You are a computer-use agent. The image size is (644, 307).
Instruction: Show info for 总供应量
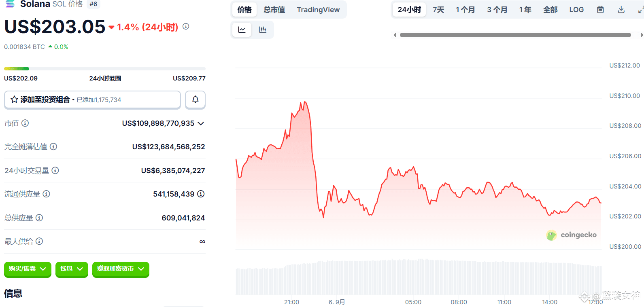[x=39, y=218]
